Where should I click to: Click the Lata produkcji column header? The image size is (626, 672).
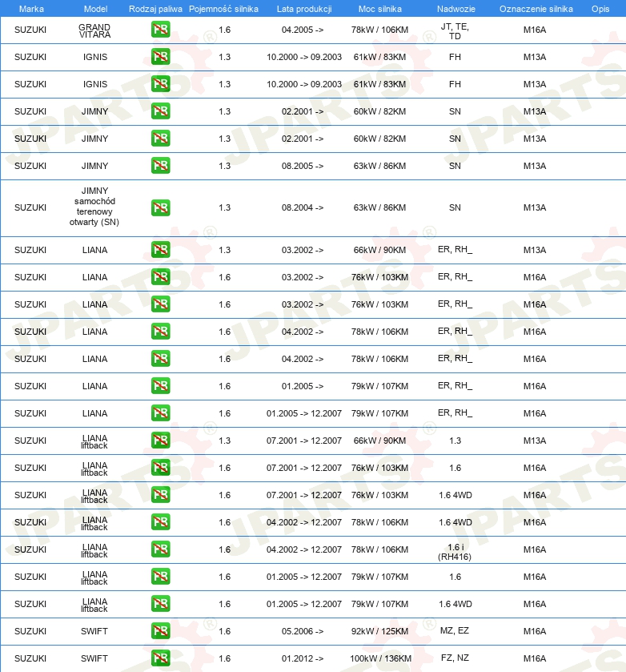pyautogui.click(x=304, y=9)
